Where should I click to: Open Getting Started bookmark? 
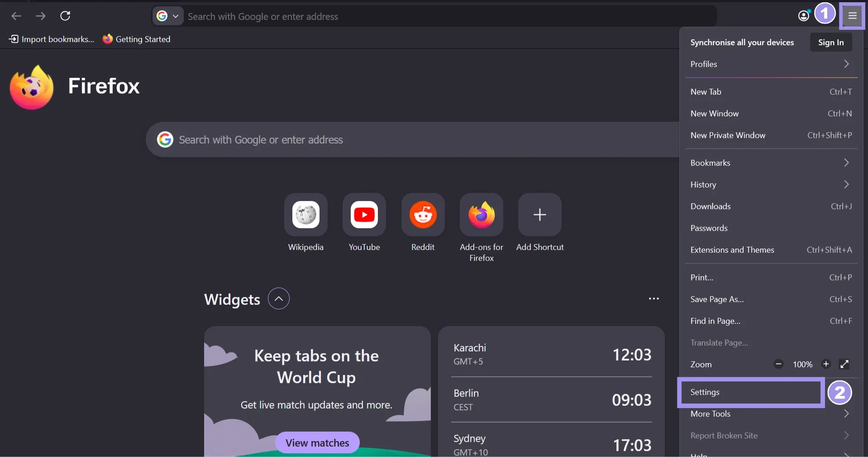coord(137,39)
